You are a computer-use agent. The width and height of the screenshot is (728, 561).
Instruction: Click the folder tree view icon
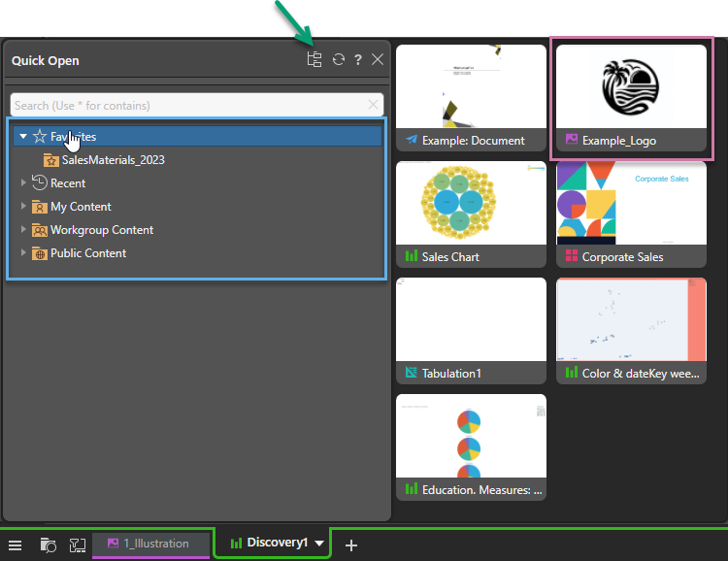click(314, 60)
